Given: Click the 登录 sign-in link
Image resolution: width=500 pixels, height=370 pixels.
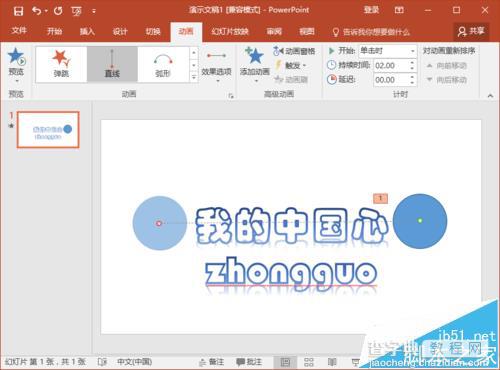Looking at the screenshot, I should (371, 10).
